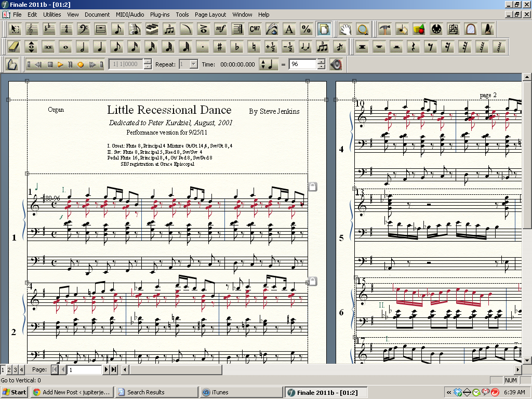Switch to layer 1 button
The width and height of the screenshot is (532, 399).
coord(3,369)
